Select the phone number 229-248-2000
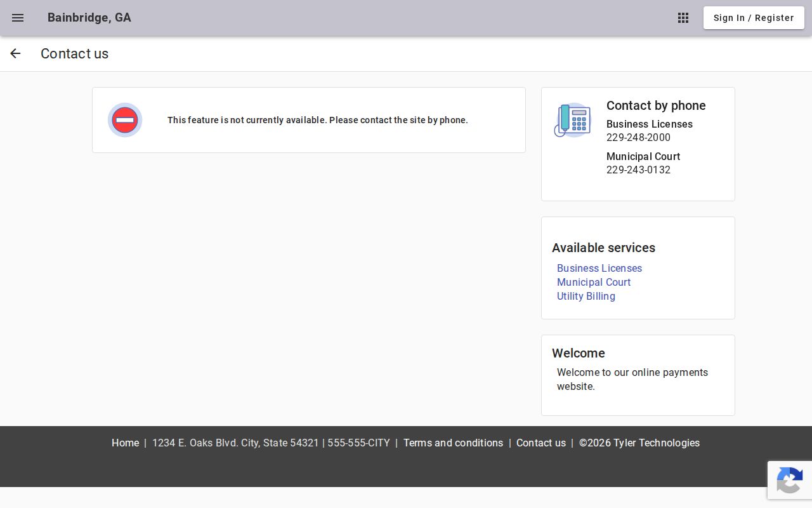Viewport: 812px width, 508px height. pyautogui.click(x=638, y=137)
